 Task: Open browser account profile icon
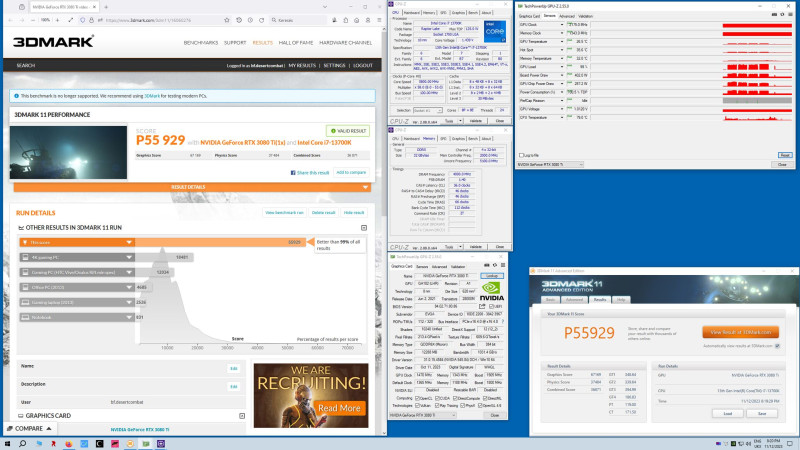[x=368, y=20]
